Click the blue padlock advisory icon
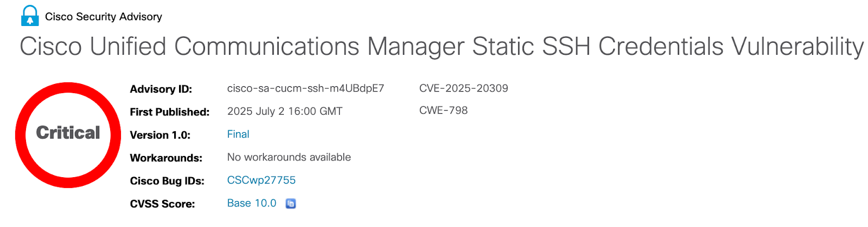 click(x=30, y=16)
